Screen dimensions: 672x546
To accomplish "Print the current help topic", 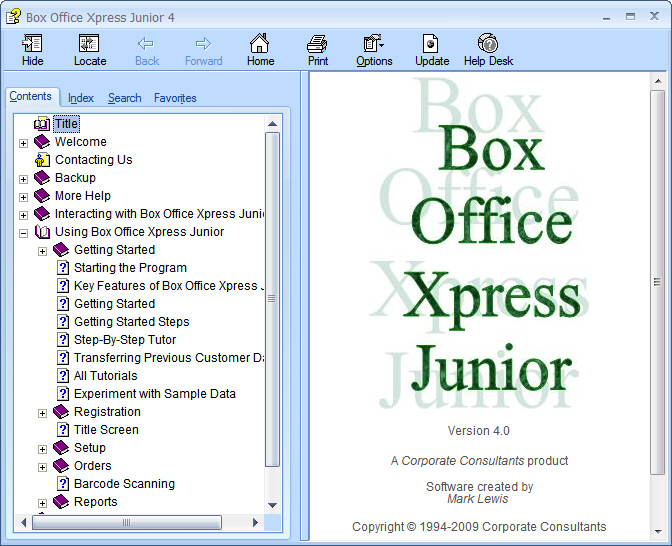I will [318, 44].
